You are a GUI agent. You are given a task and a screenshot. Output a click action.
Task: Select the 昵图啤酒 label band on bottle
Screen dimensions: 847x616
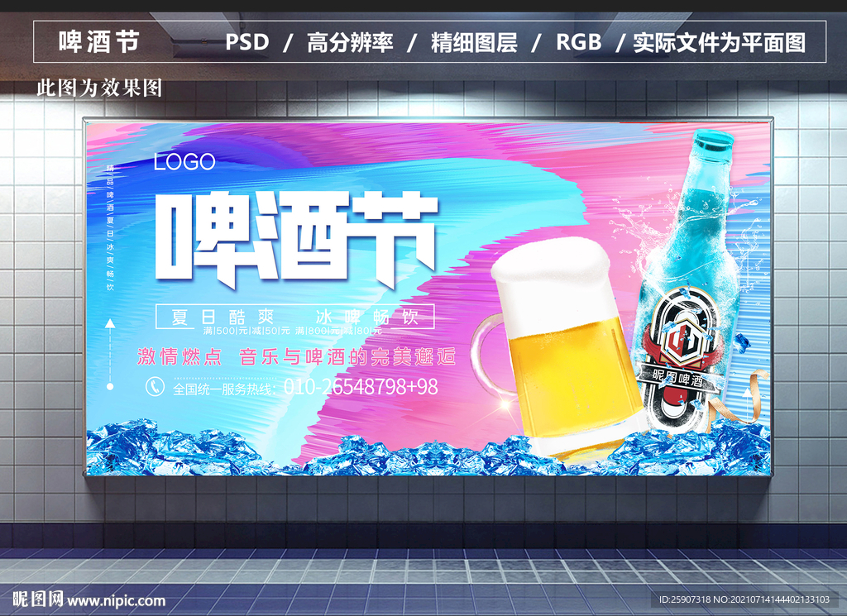677,376
